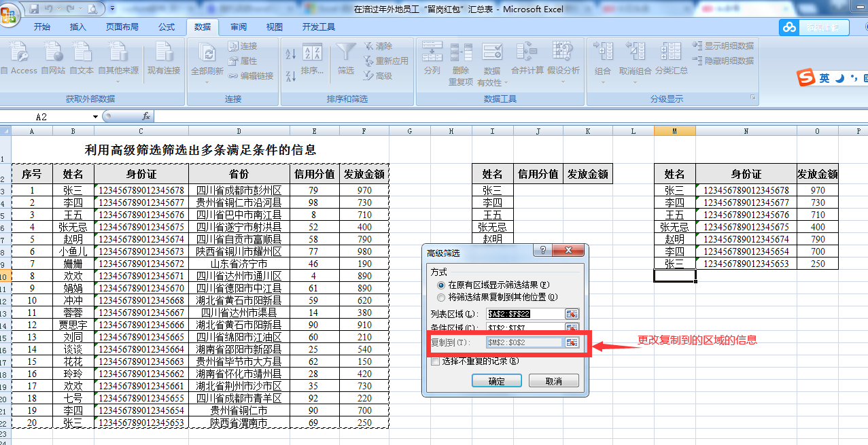Click range picker beside 条件区域 field
868x445 pixels.
click(572, 328)
